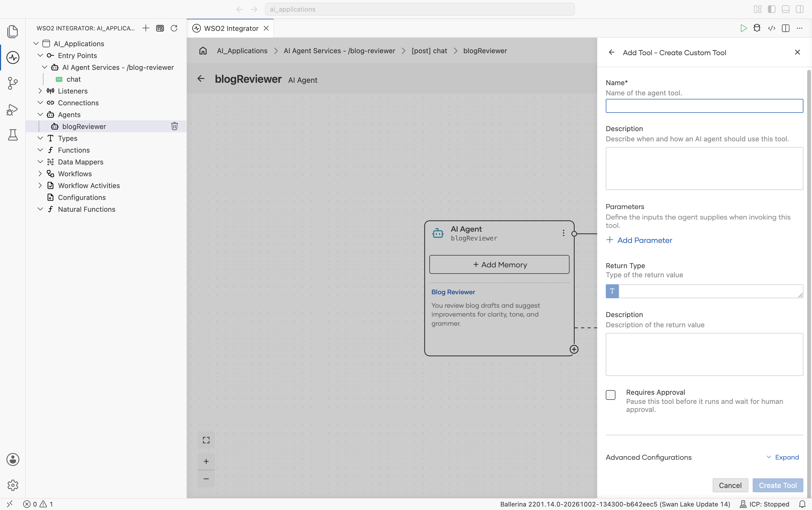Viewport: 812px width, 510px height.
Task: Open the AI_Applications breadcrumb item
Action: (x=242, y=51)
